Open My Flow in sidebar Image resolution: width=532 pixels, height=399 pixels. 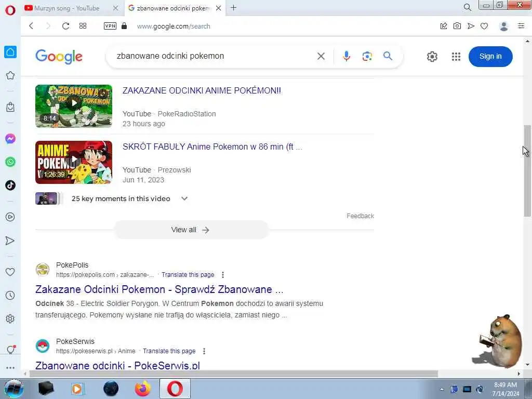[10, 241]
